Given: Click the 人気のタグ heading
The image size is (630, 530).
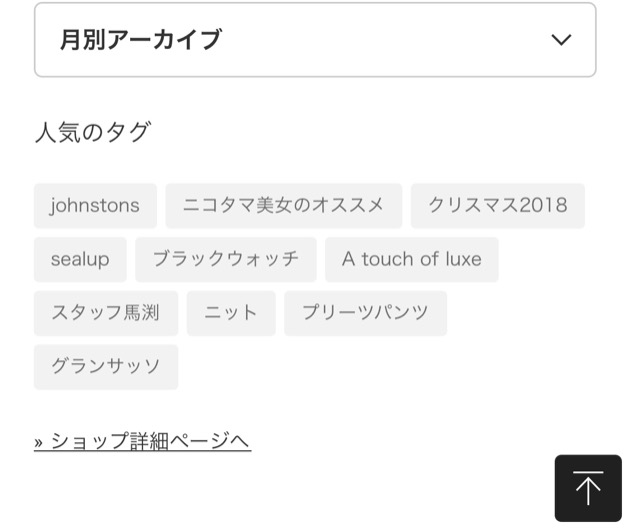Looking at the screenshot, I should 93,132.
